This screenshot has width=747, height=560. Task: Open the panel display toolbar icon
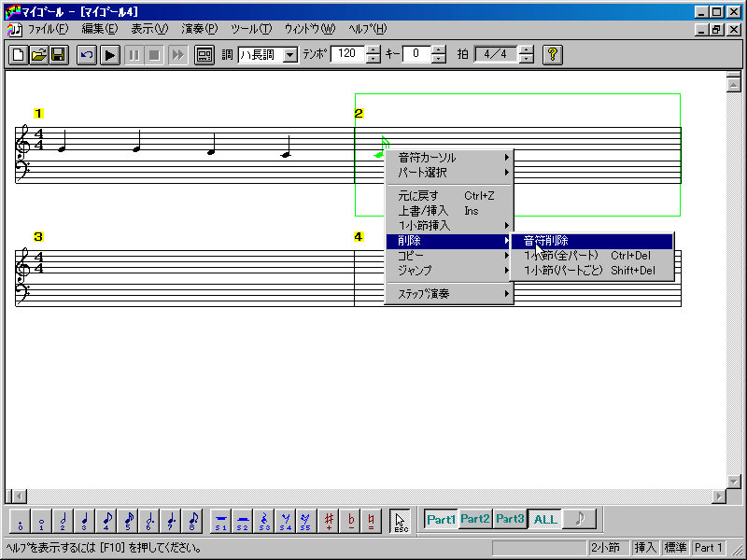click(x=204, y=55)
